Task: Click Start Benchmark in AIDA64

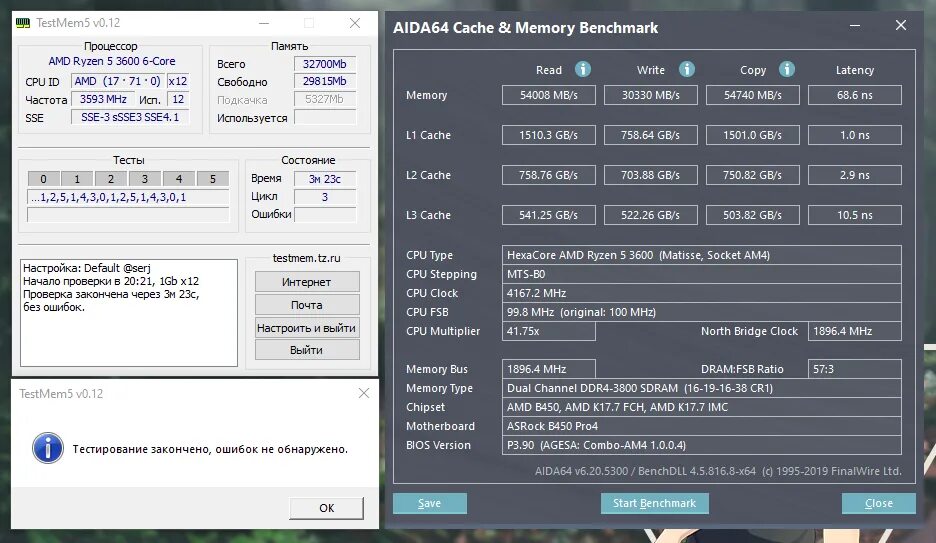Action: click(x=654, y=503)
